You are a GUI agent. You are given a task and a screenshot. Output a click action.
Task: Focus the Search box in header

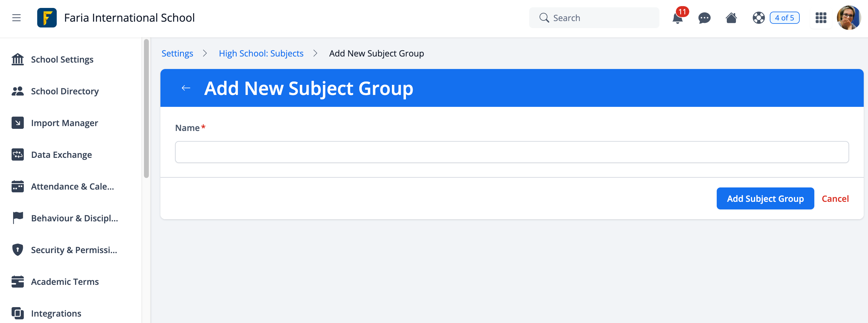(x=594, y=18)
